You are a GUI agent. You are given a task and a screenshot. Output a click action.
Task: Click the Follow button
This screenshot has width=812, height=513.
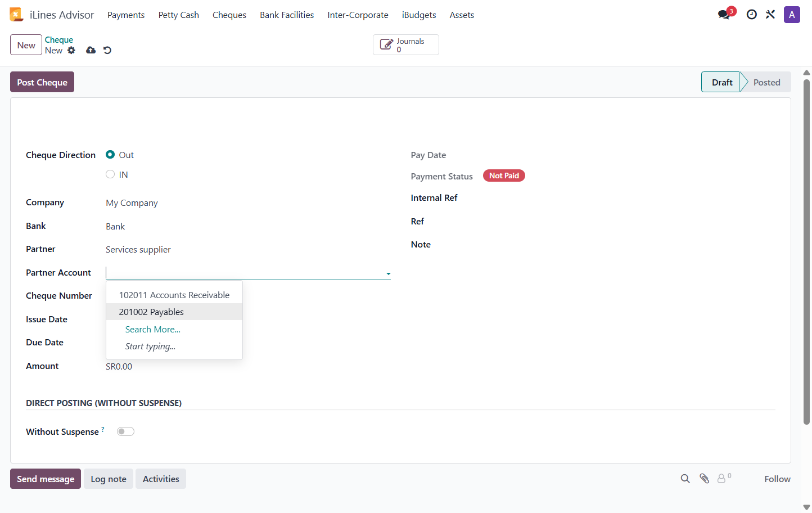[x=777, y=479]
